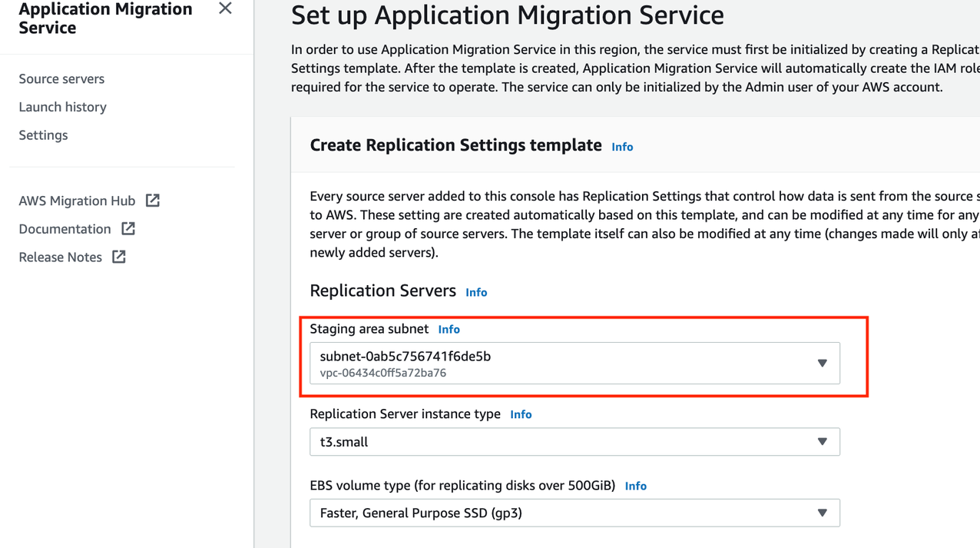Click external link icon beside Documentation
This screenshot has height=548, width=980.
(x=128, y=228)
